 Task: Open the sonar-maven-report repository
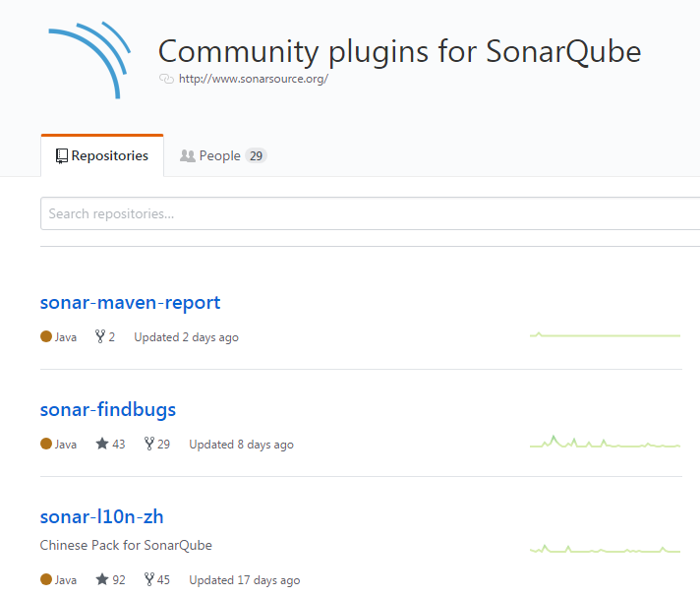click(x=130, y=302)
